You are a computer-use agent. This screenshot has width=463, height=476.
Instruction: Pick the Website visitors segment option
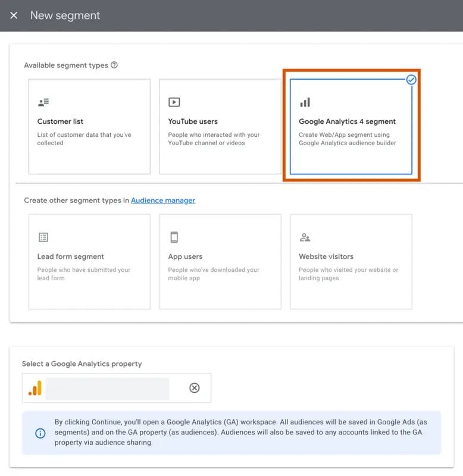[350, 261]
